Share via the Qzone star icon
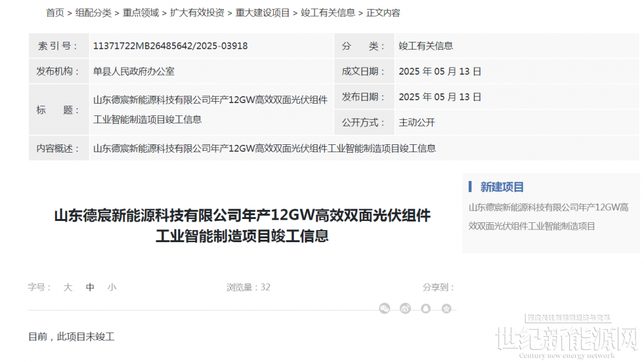Image resolution: width=644 pixels, height=362 pixels. (446, 308)
